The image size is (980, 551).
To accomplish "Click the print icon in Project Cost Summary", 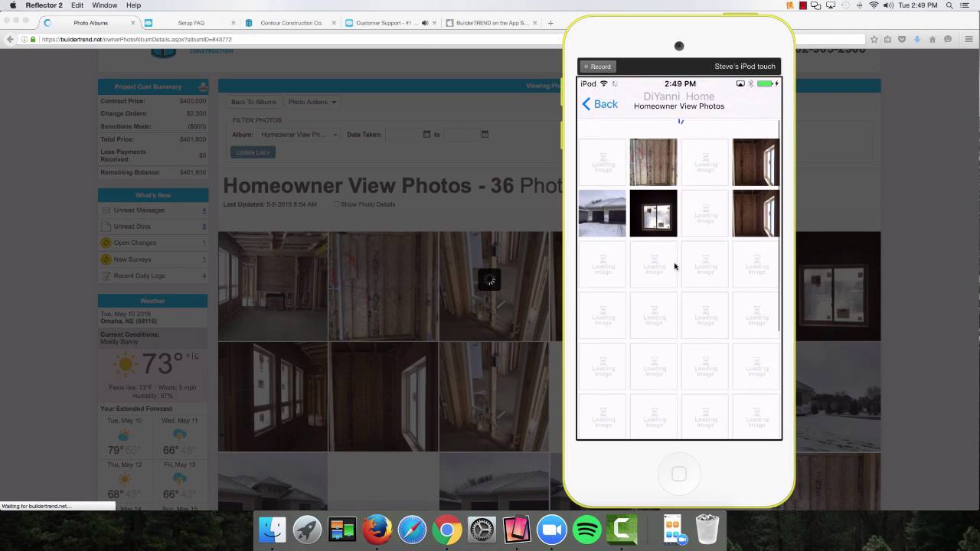I will 202,86.
